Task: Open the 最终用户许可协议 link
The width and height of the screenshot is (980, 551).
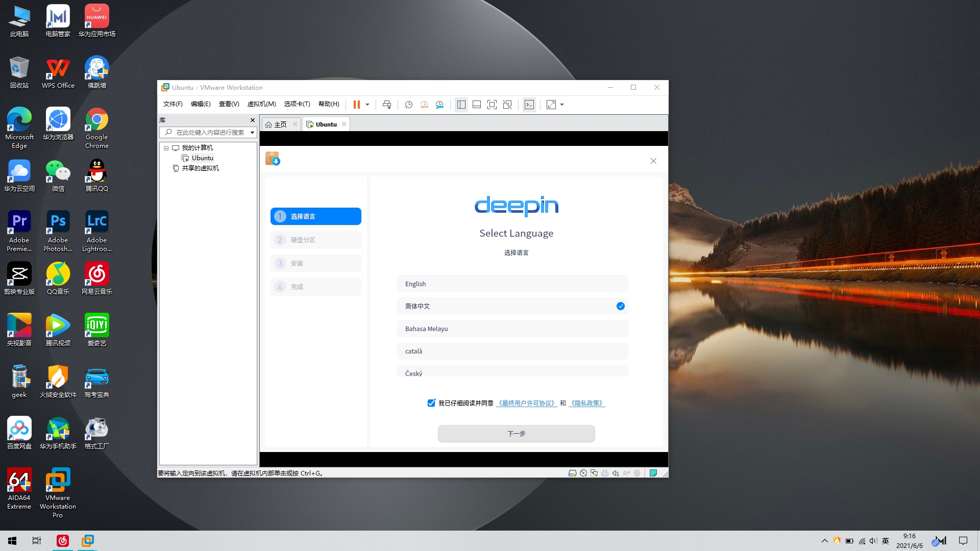Action: click(526, 403)
